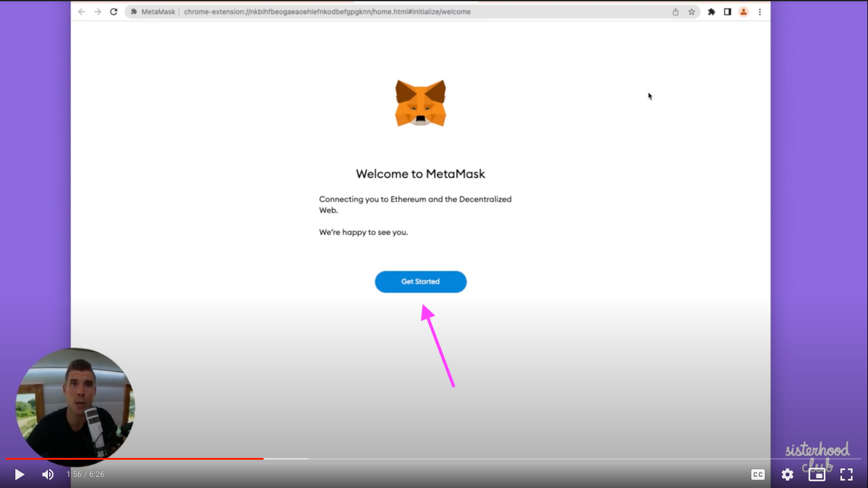Screen dimensions: 868x488
Task: Click the 'We're happy to see you.' text
Action: pyautogui.click(x=364, y=232)
